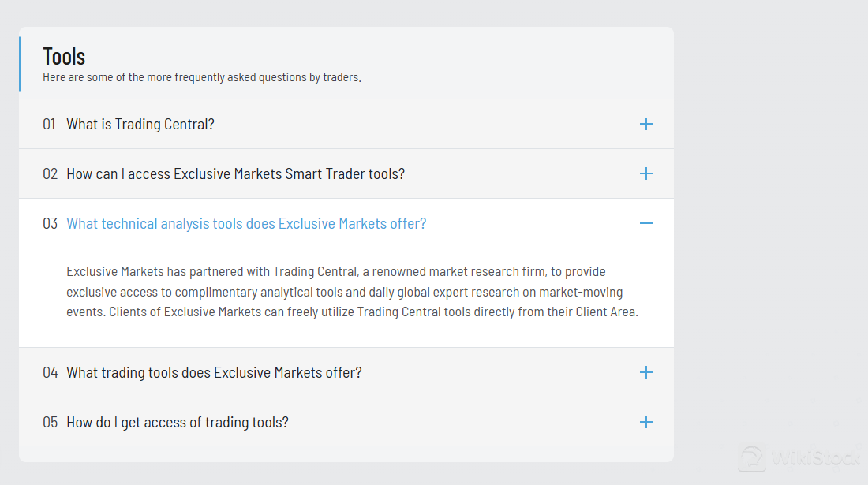Click the number "04" label
This screenshot has width=868, height=485.
50,372
